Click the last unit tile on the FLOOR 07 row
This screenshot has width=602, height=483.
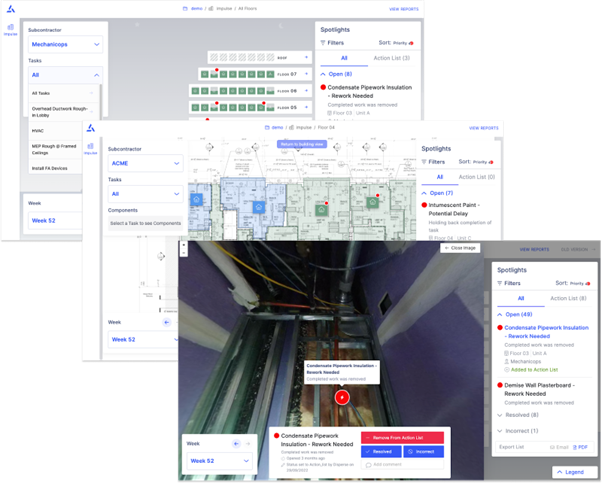[x=270, y=74]
